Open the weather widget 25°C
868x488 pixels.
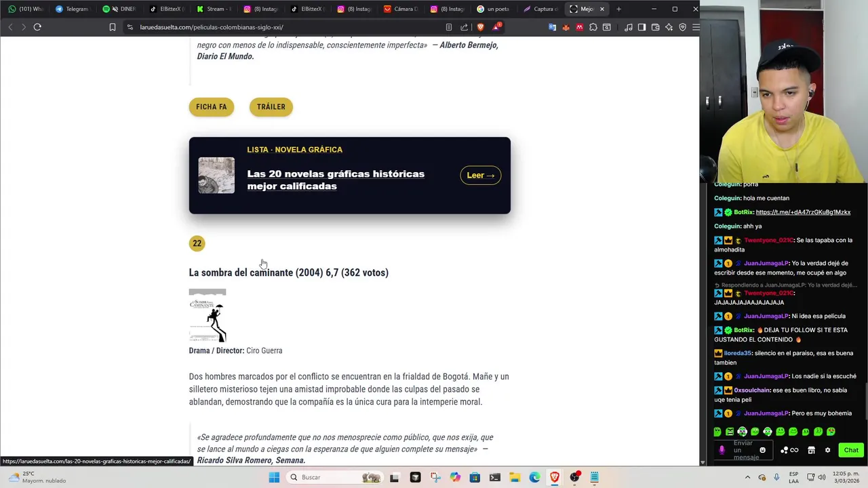click(x=37, y=477)
